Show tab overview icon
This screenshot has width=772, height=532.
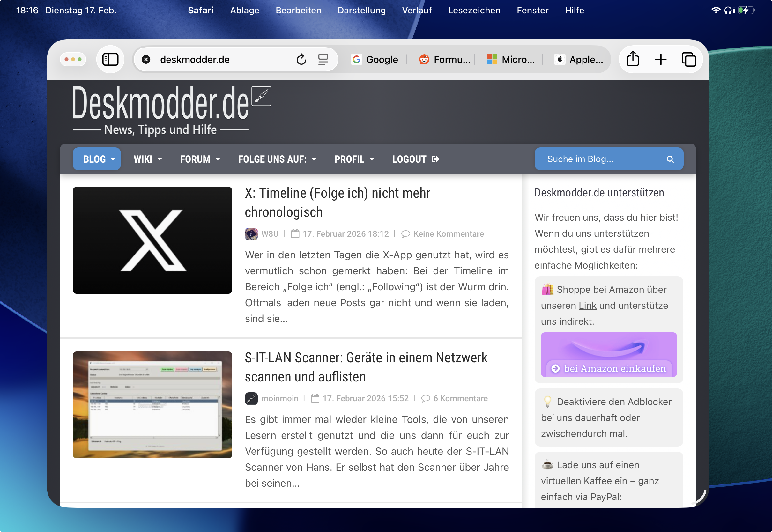[689, 60]
